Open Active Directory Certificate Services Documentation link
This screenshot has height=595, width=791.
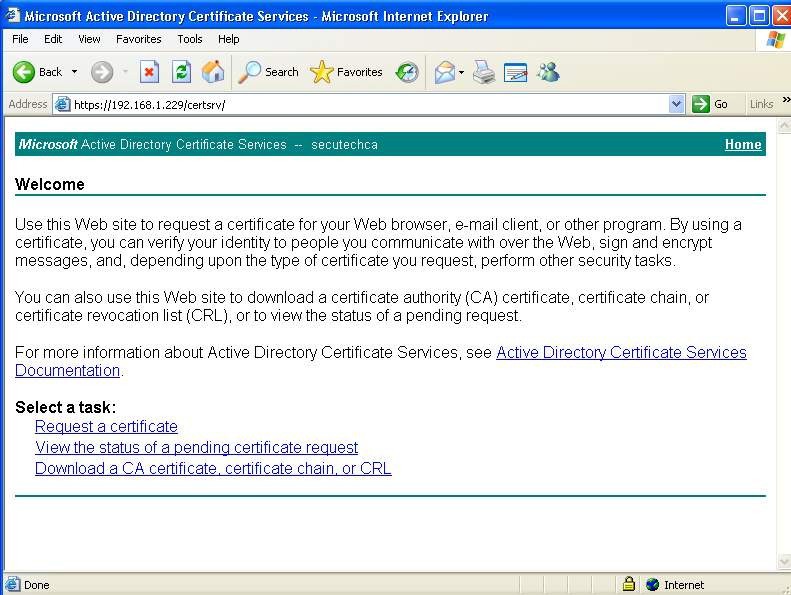[621, 352]
